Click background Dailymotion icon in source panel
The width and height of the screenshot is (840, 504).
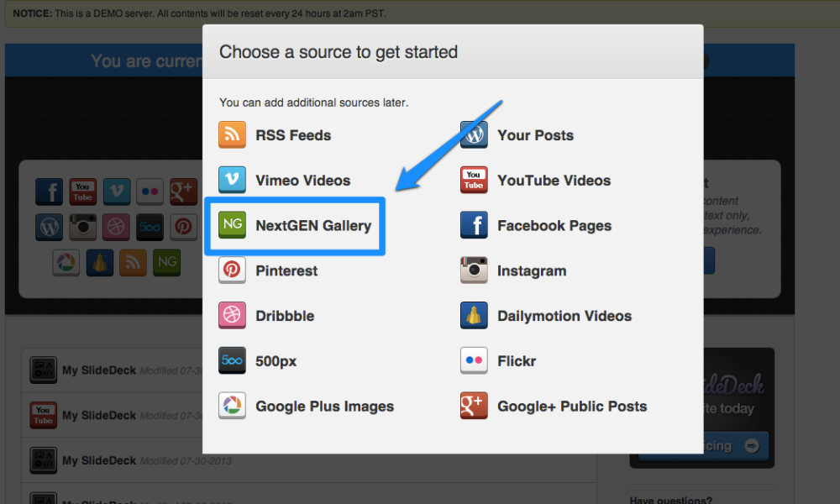tap(100, 262)
